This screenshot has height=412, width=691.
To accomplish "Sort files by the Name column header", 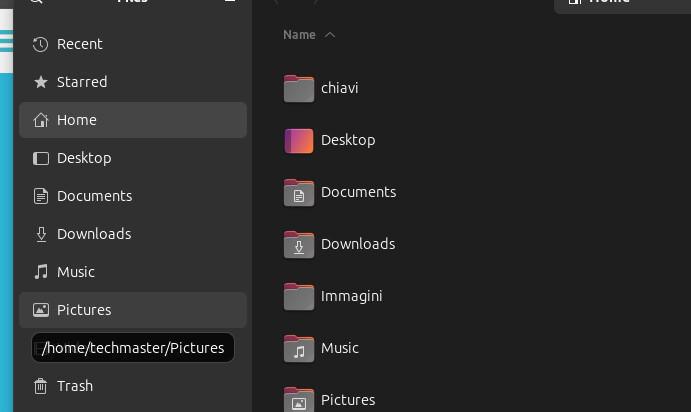I will coord(299,35).
